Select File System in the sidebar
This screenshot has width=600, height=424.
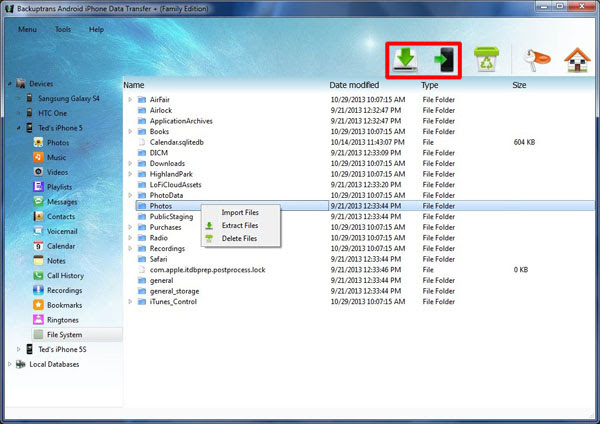[64, 335]
